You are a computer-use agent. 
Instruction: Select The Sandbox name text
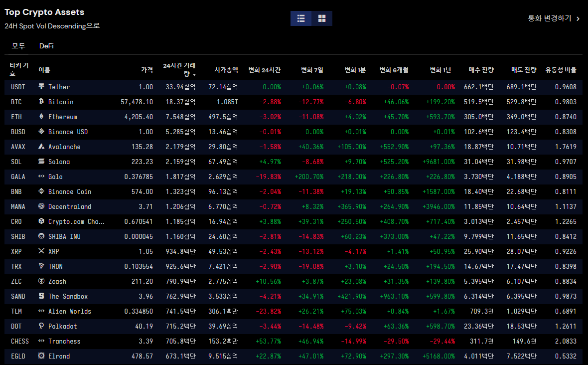[x=68, y=297]
